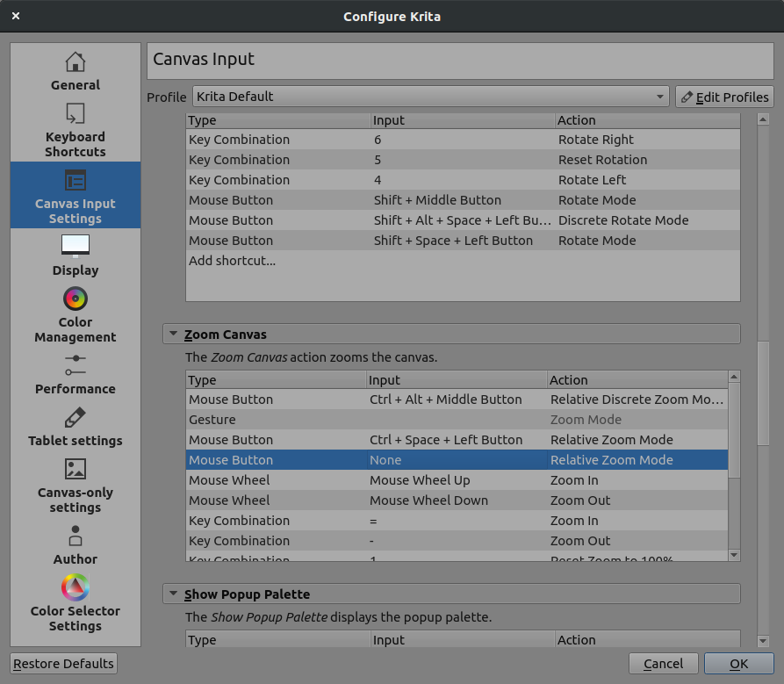The height and width of the screenshot is (684, 784).
Task: Select Ctrl + Space + Left Button input
Action: pyautogui.click(x=457, y=440)
